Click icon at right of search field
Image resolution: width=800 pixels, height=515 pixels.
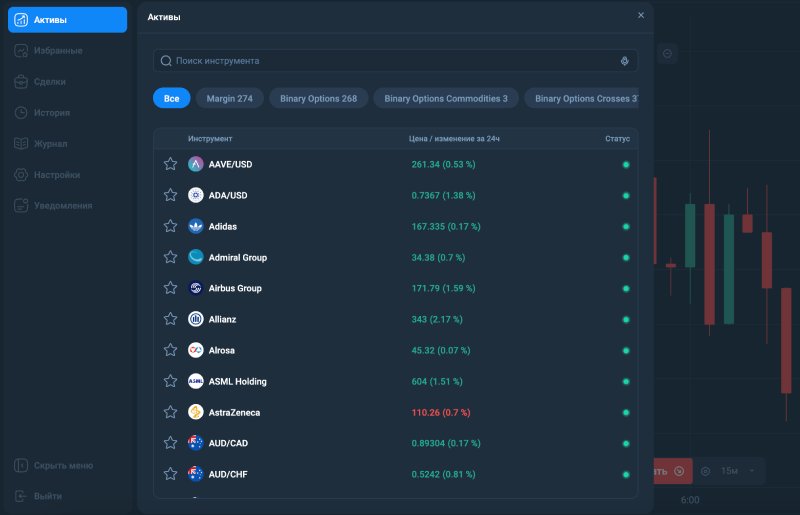click(x=625, y=61)
